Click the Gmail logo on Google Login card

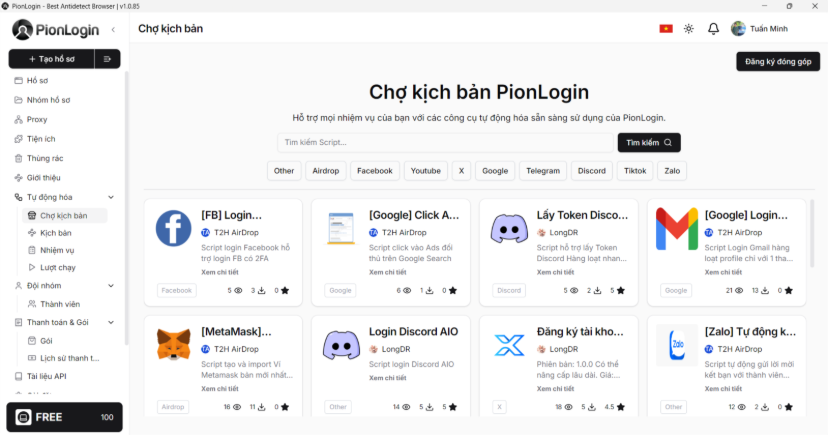676,229
